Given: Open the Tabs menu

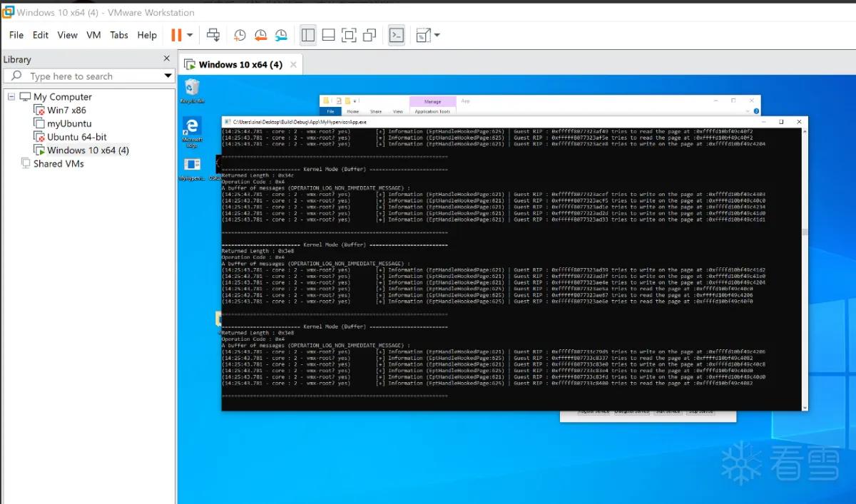Looking at the screenshot, I should tap(119, 35).
